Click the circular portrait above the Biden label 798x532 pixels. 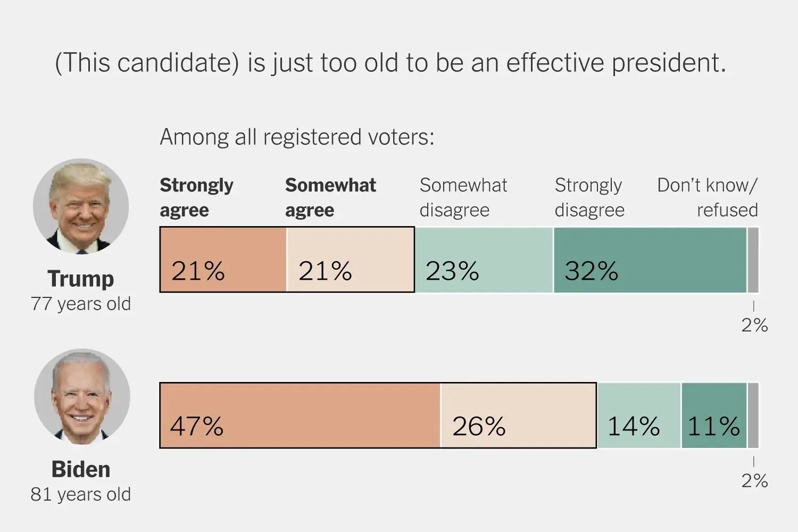[x=82, y=396]
